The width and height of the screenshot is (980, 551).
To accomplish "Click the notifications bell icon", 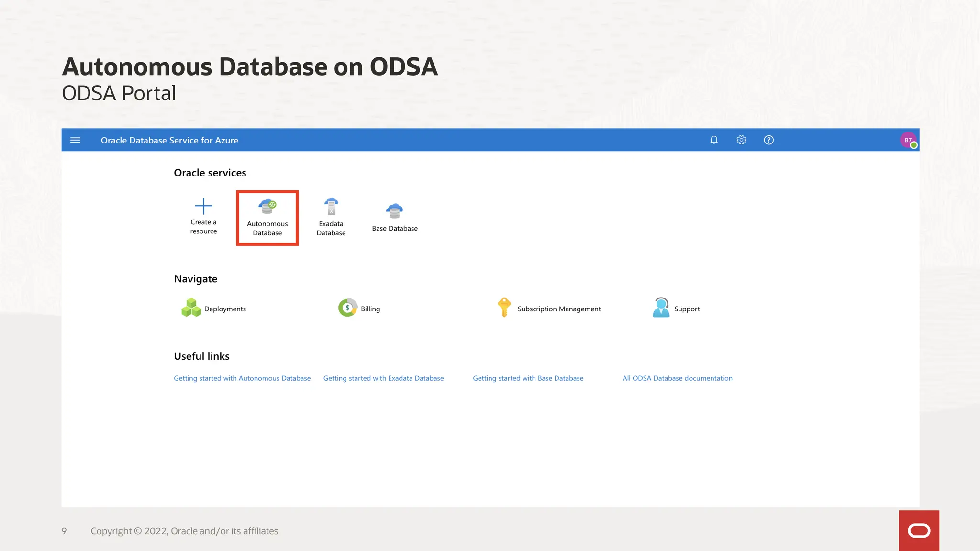I will [714, 140].
